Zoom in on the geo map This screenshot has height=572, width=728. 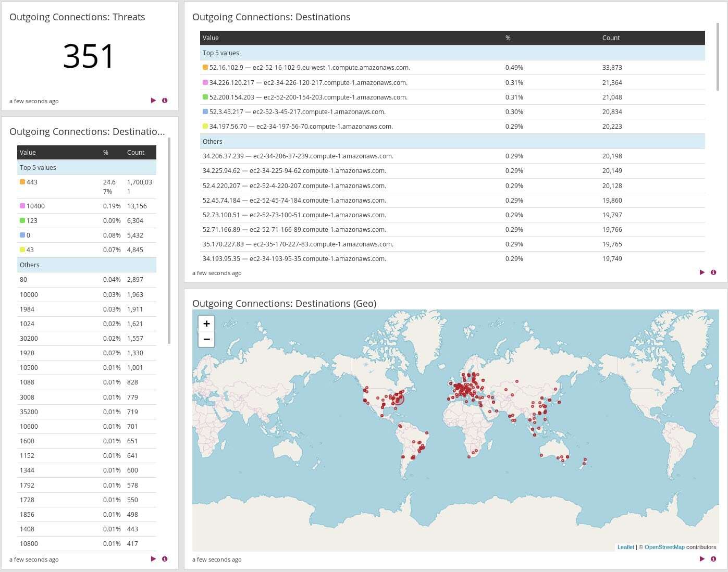[x=206, y=324]
